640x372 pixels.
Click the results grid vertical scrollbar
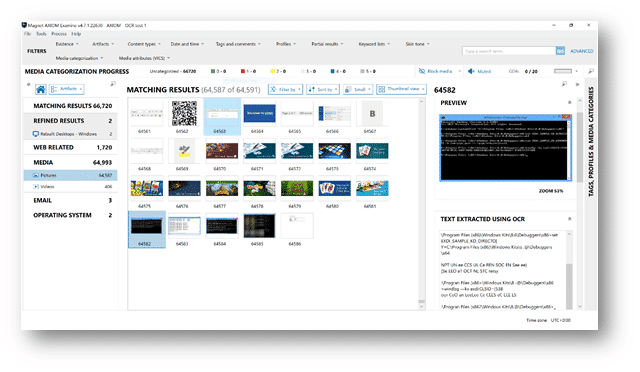[x=422, y=203]
